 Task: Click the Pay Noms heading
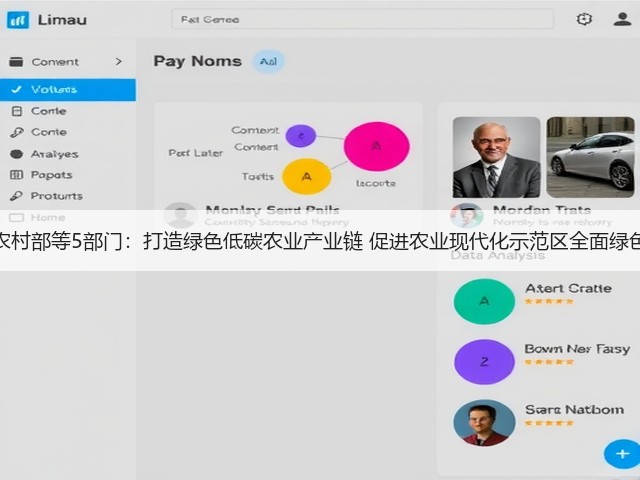coord(198,61)
